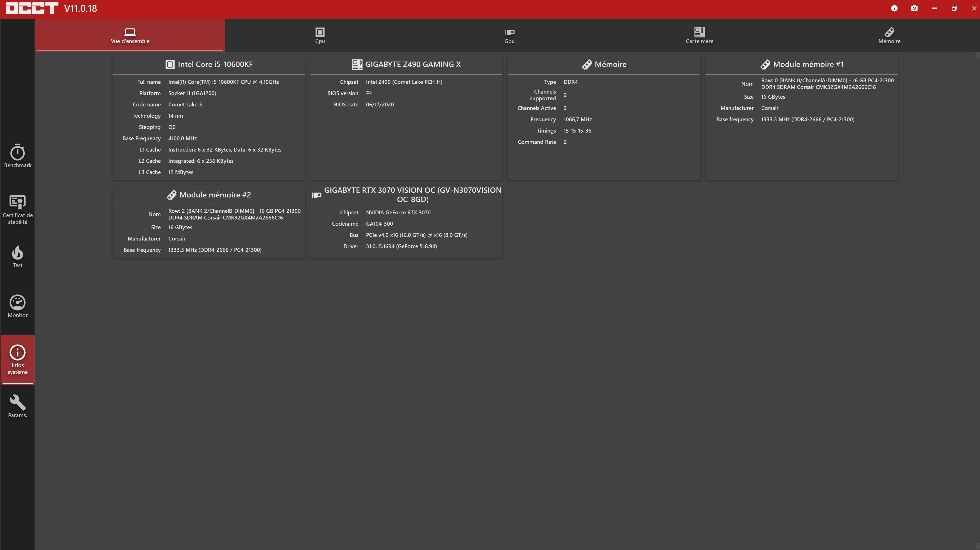Click Module #2 Nom row text
Viewport: 980px width, 550px height.
234,214
